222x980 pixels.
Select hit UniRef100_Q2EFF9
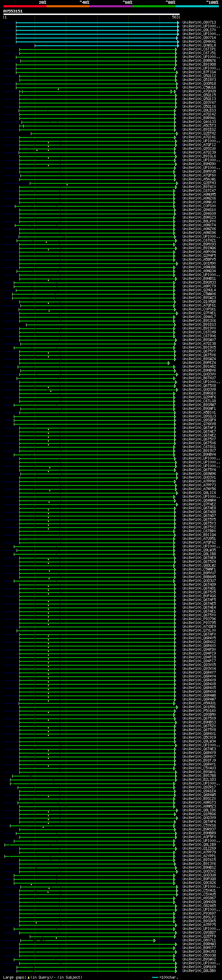click(x=199, y=936)
